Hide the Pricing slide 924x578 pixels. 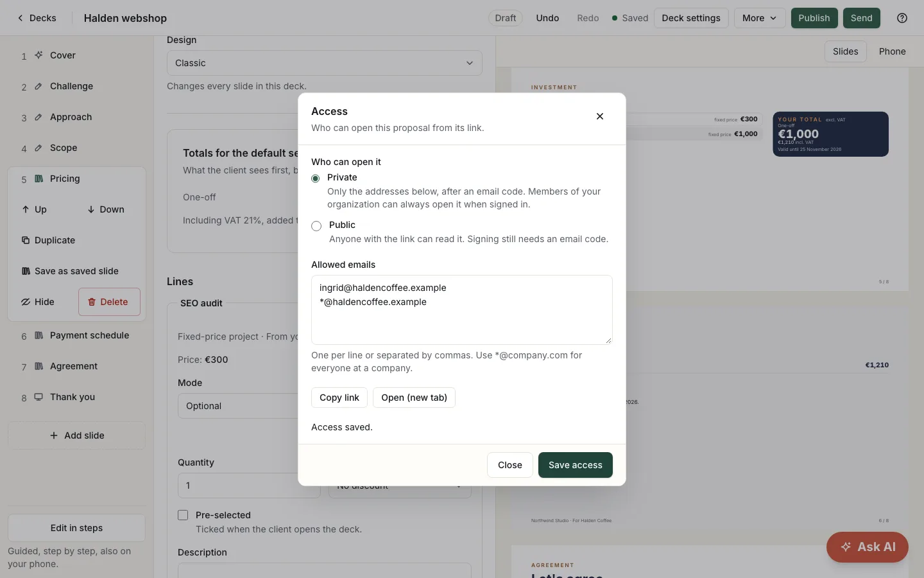pos(38,302)
